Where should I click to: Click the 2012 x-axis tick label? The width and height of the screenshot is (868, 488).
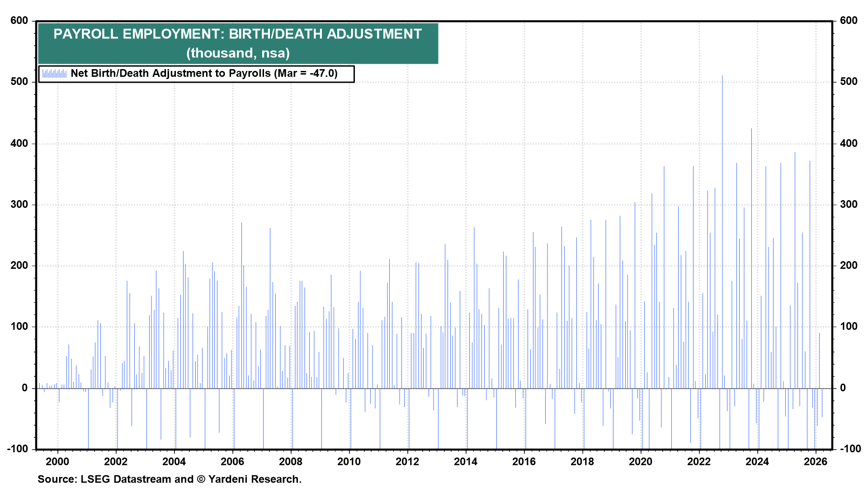406,462
